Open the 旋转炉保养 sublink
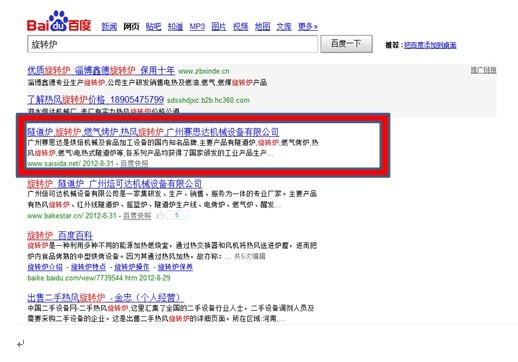The width and height of the screenshot is (518, 362). tap(175, 267)
